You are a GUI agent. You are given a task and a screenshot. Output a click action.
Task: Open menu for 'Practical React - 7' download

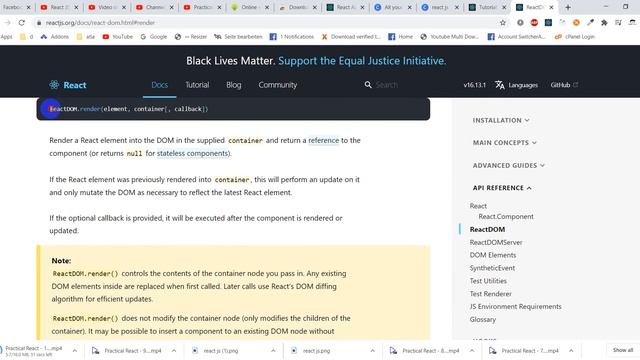pyautogui.click(x=571, y=351)
